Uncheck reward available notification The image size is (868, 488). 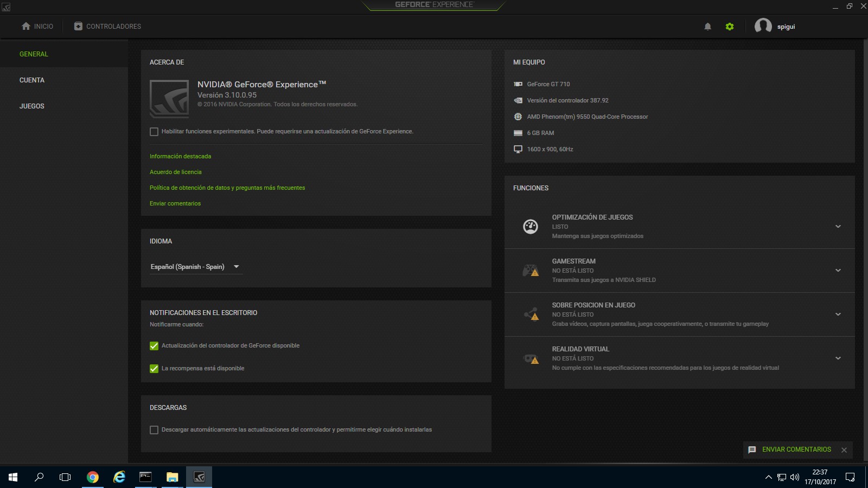tap(154, 369)
